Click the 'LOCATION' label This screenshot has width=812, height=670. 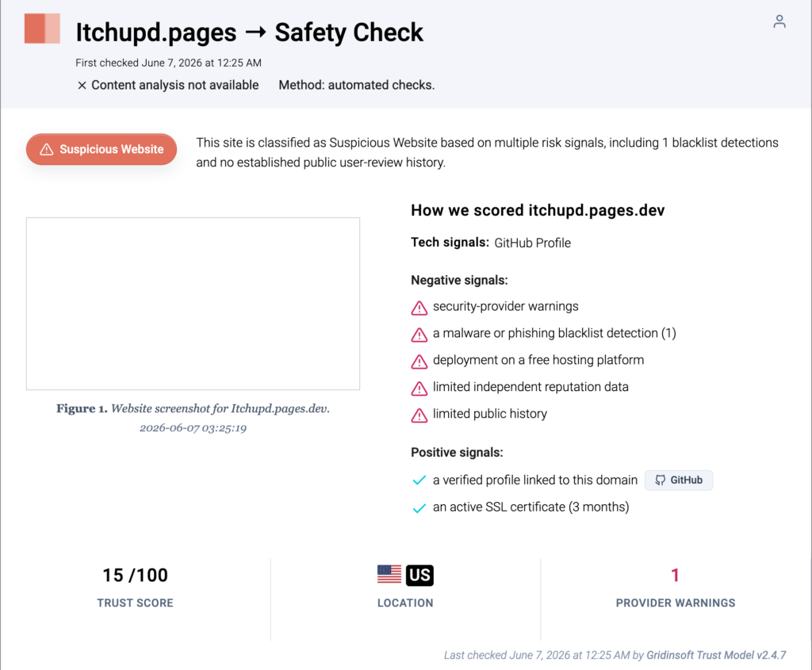405,603
